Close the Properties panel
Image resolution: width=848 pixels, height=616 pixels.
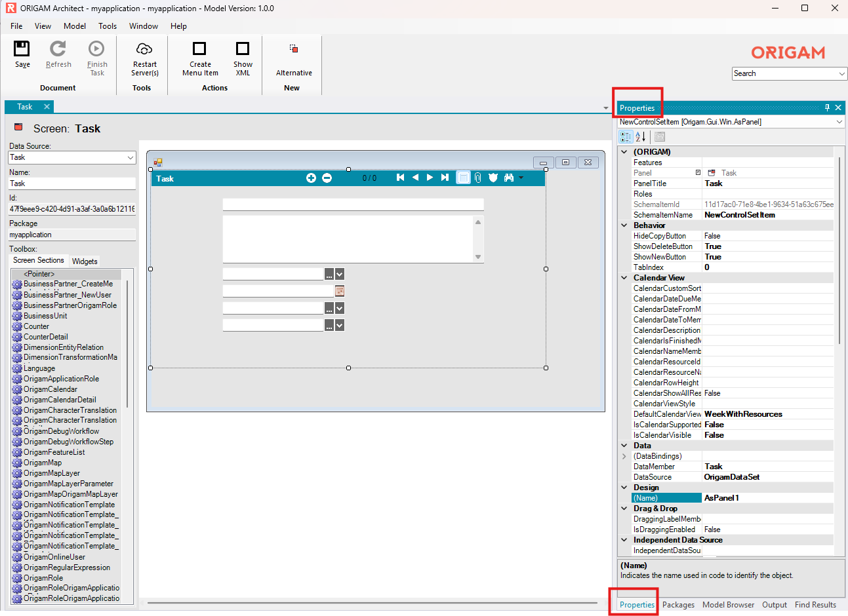click(x=838, y=107)
